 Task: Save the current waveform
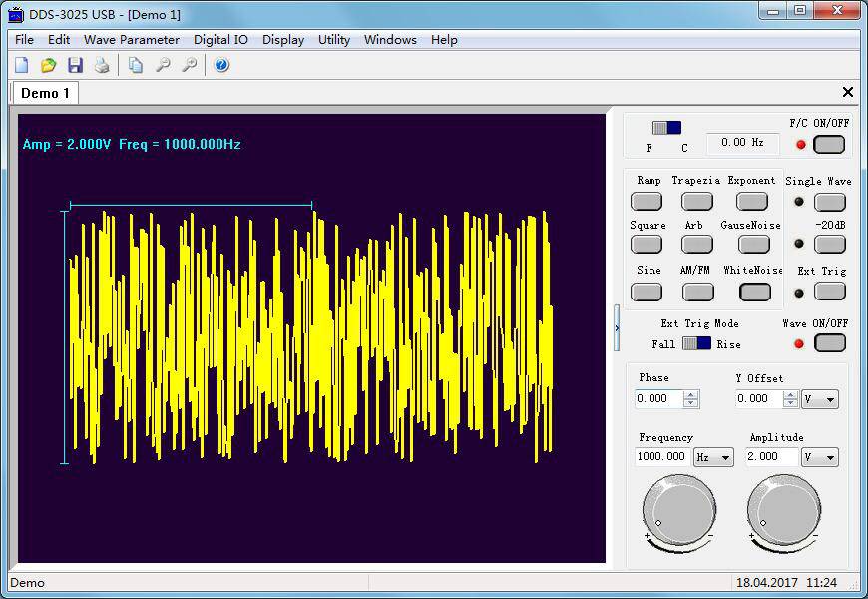point(75,64)
